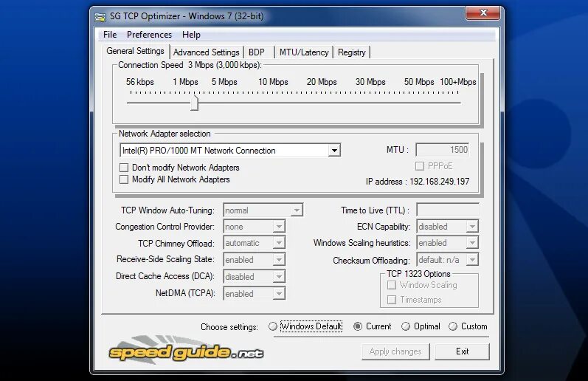Open the File menu

pyautogui.click(x=110, y=35)
